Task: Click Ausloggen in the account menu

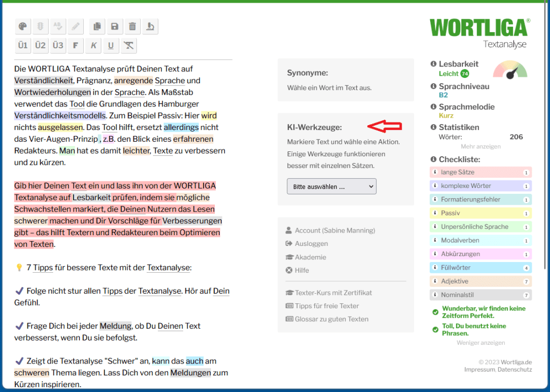Action: (311, 244)
